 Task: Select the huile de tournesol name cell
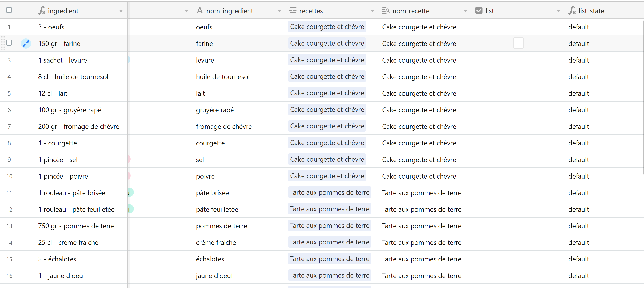pyautogui.click(x=239, y=77)
